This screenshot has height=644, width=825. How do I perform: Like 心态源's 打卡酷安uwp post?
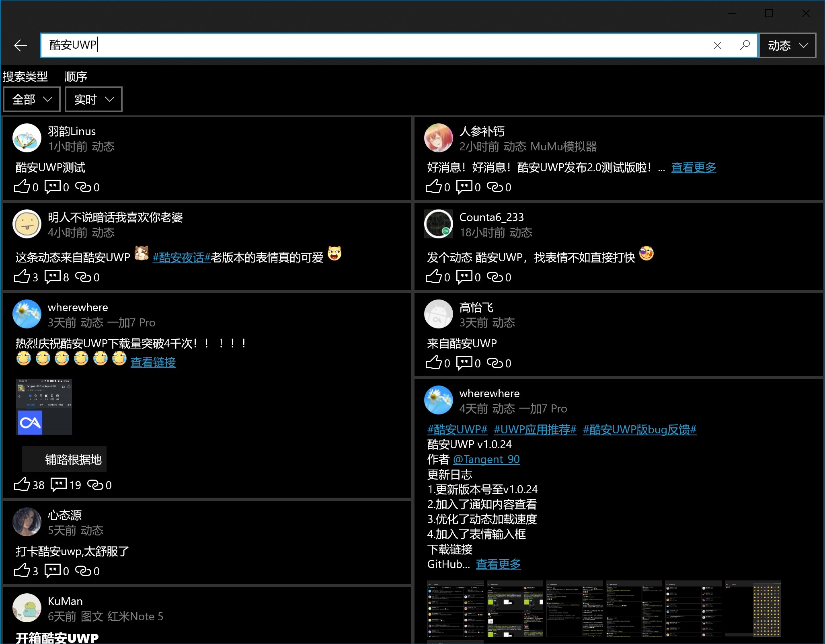click(22, 571)
